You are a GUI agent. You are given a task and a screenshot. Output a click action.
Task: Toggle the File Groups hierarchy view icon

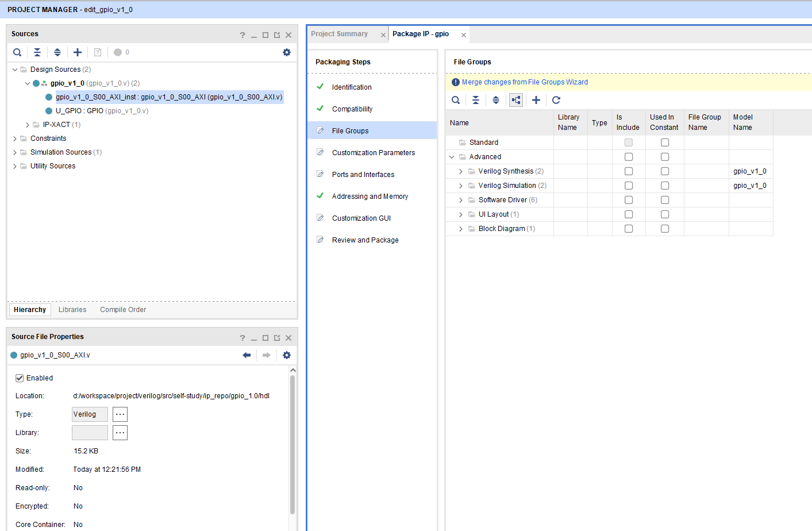[x=516, y=100]
